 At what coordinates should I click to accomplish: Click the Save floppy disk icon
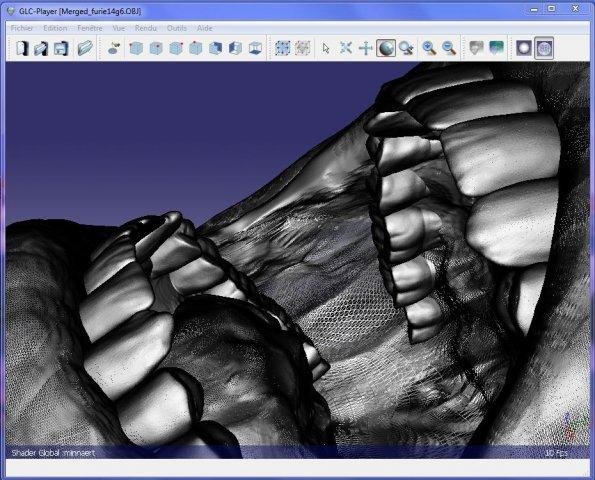tap(61, 49)
